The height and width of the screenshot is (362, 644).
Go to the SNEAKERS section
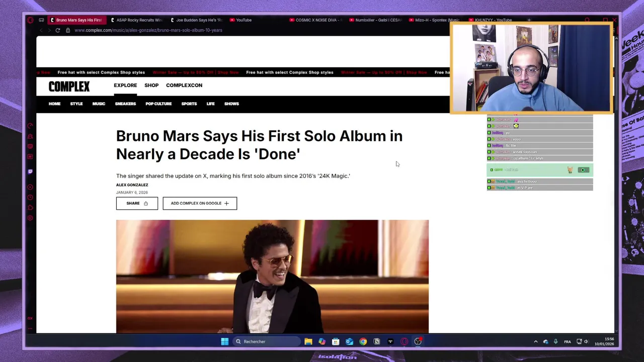click(x=125, y=104)
